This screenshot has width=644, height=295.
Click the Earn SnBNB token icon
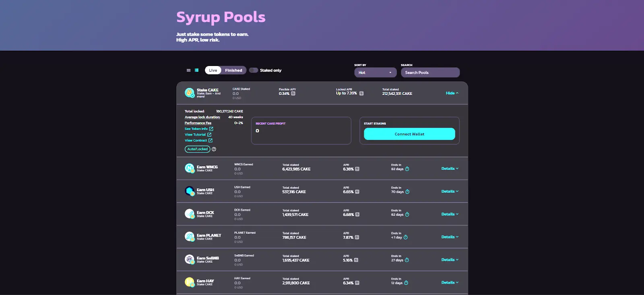[190, 260]
